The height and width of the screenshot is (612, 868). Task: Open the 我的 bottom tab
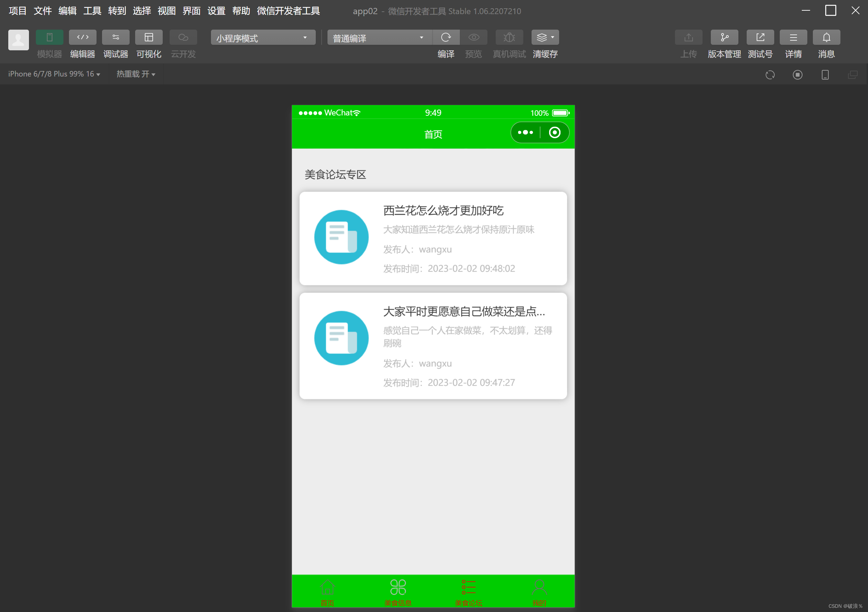point(539,592)
